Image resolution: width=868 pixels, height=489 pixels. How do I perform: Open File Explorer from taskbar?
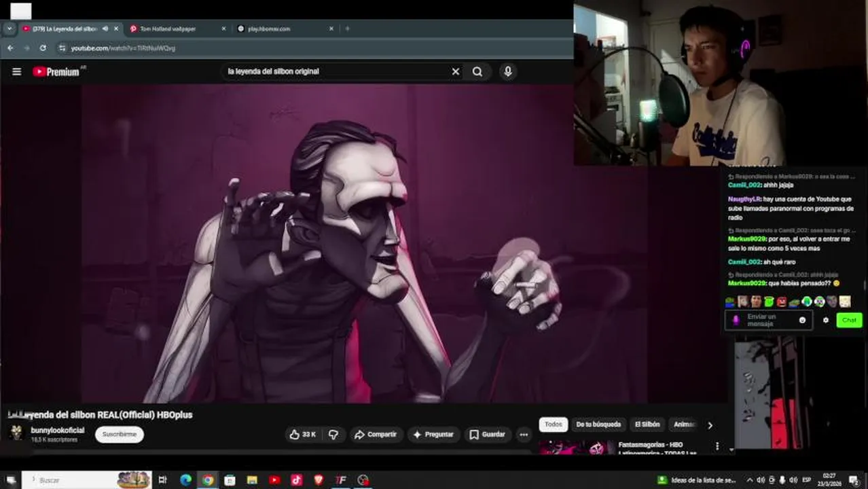coord(252,480)
